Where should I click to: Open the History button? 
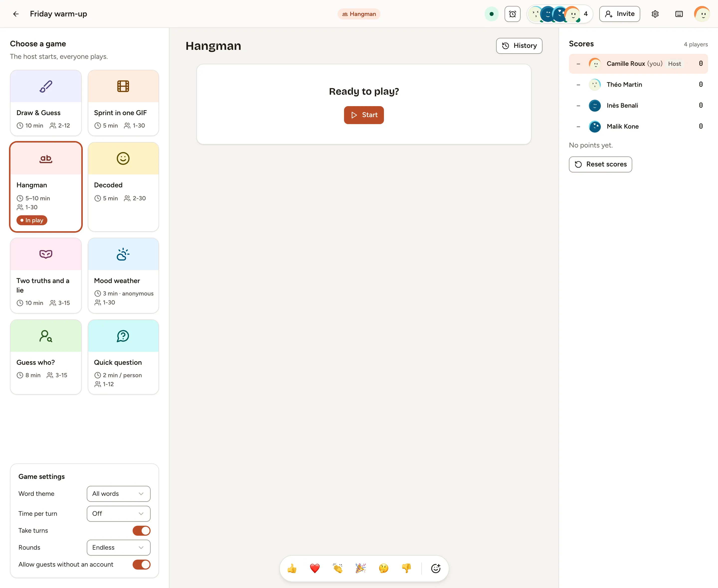tap(519, 46)
